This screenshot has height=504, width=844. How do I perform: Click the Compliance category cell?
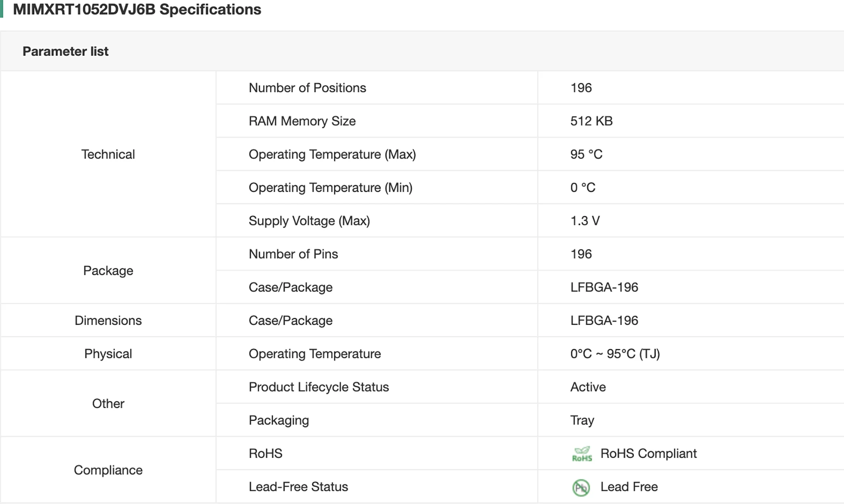tap(108, 470)
